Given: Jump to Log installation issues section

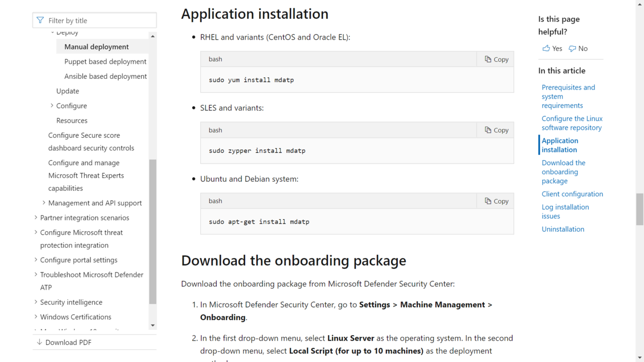Looking at the screenshot, I should [565, 211].
